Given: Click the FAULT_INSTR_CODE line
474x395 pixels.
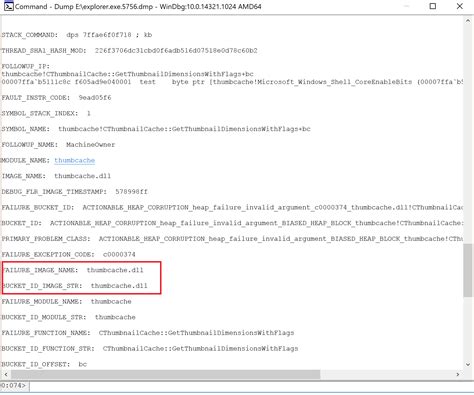Looking at the screenshot, I should tap(56, 97).
